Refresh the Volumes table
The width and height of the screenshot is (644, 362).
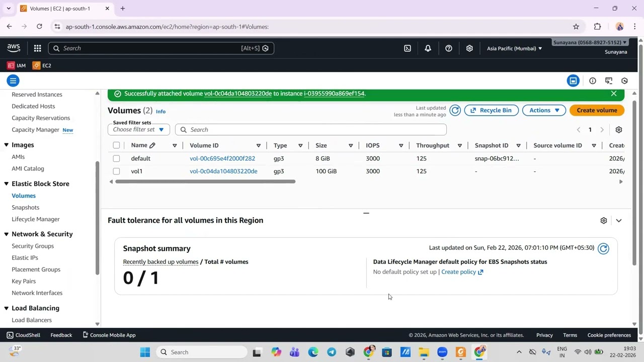(455, 110)
